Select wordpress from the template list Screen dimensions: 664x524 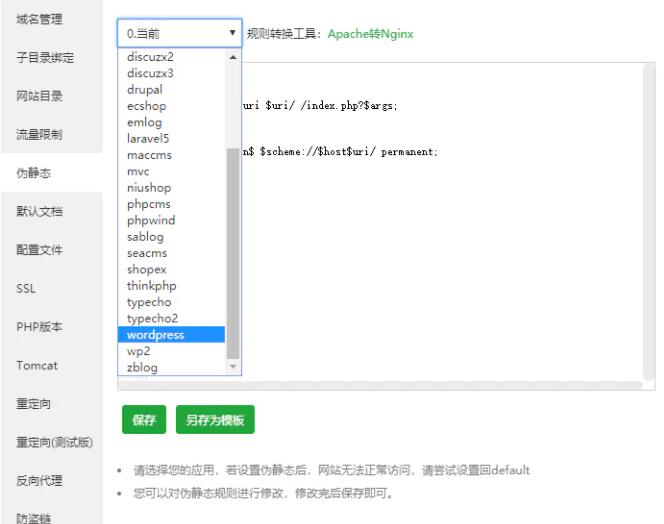155,335
